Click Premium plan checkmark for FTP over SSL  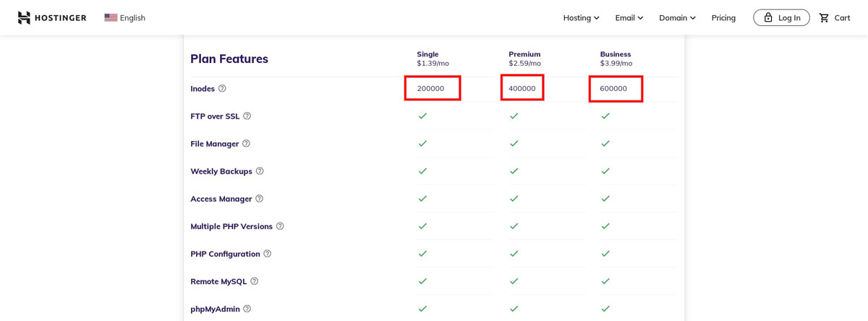[x=514, y=116]
